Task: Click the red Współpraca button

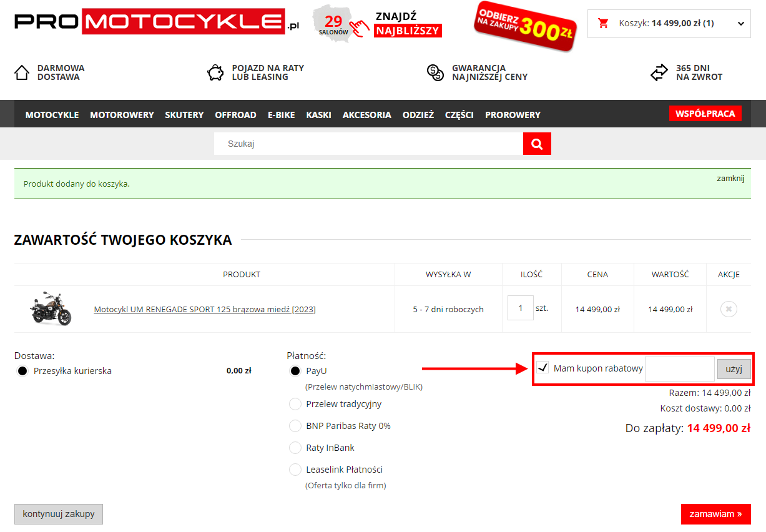Action: (705, 114)
